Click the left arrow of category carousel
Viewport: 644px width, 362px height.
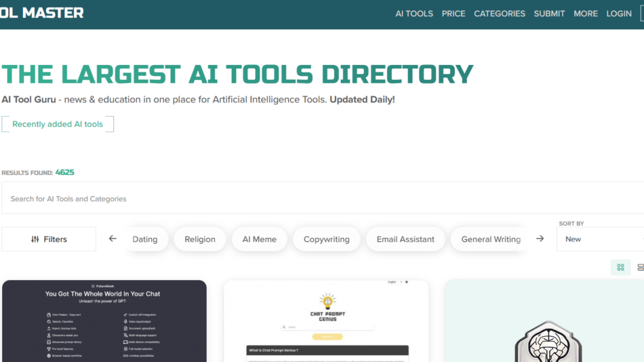(x=113, y=239)
